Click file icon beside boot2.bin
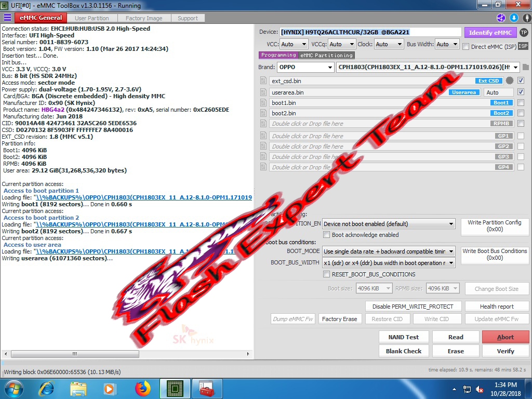 click(263, 113)
